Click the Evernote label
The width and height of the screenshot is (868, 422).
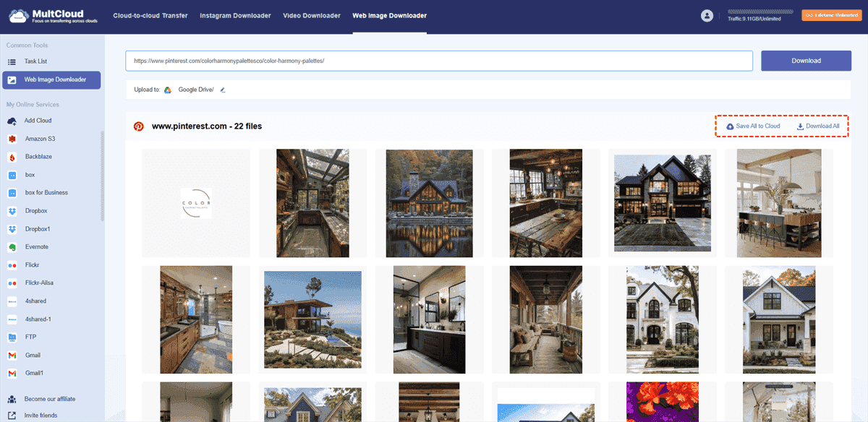coord(37,247)
